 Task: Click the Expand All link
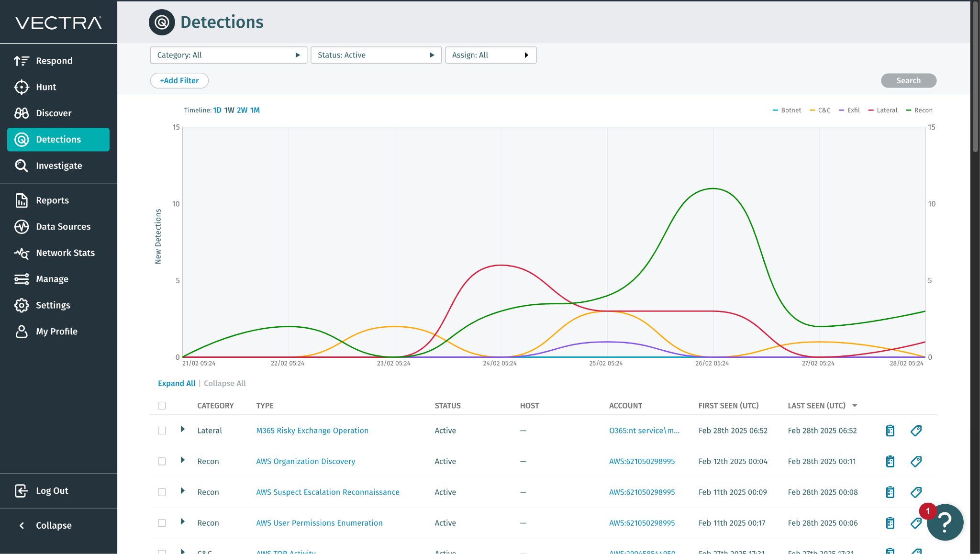click(177, 383)
